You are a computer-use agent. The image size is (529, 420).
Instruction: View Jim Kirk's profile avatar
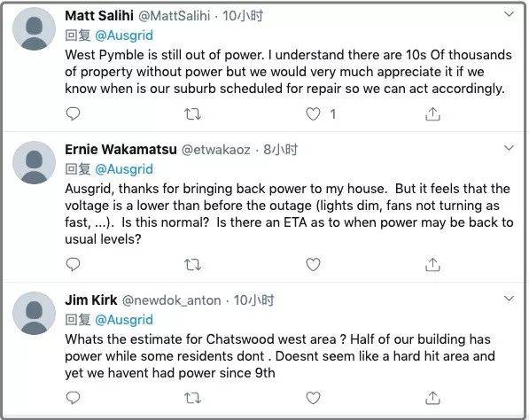34,314
